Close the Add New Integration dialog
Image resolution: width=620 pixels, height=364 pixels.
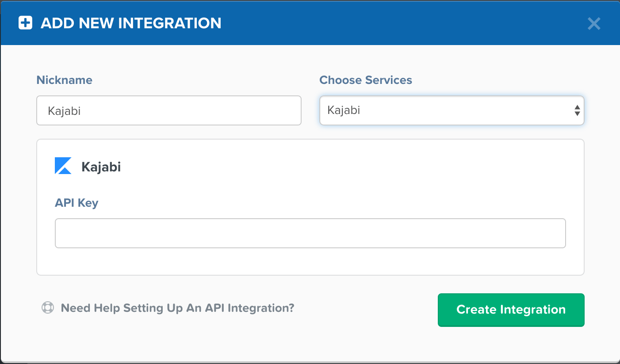(593, 23)
